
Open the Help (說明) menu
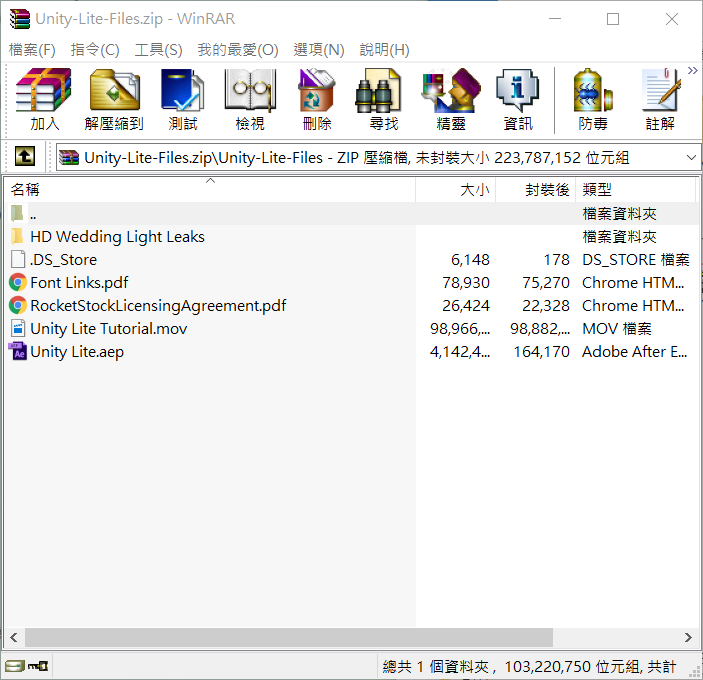384,50
